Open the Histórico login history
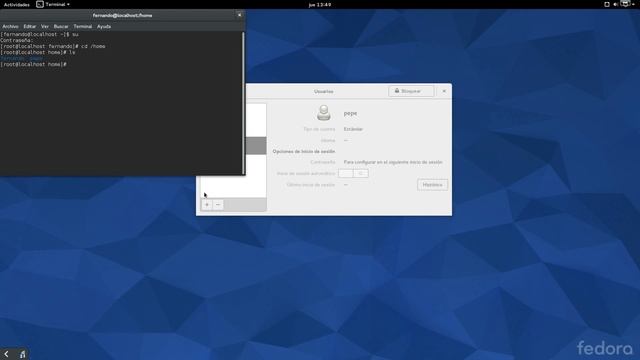This screenshot has width=640, height=360. pyautogui.click(x=432, y=185)
